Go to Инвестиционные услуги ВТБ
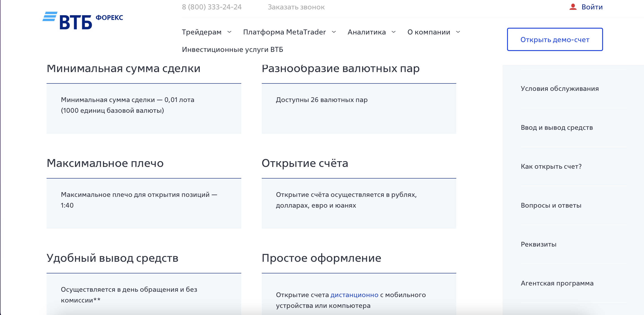 click(x=232, y=49)
